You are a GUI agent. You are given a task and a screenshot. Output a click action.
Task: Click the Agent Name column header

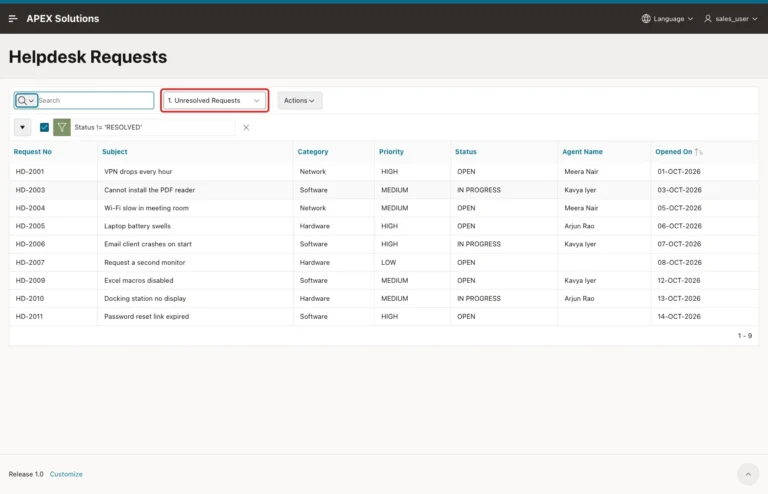tap(582, 152)
